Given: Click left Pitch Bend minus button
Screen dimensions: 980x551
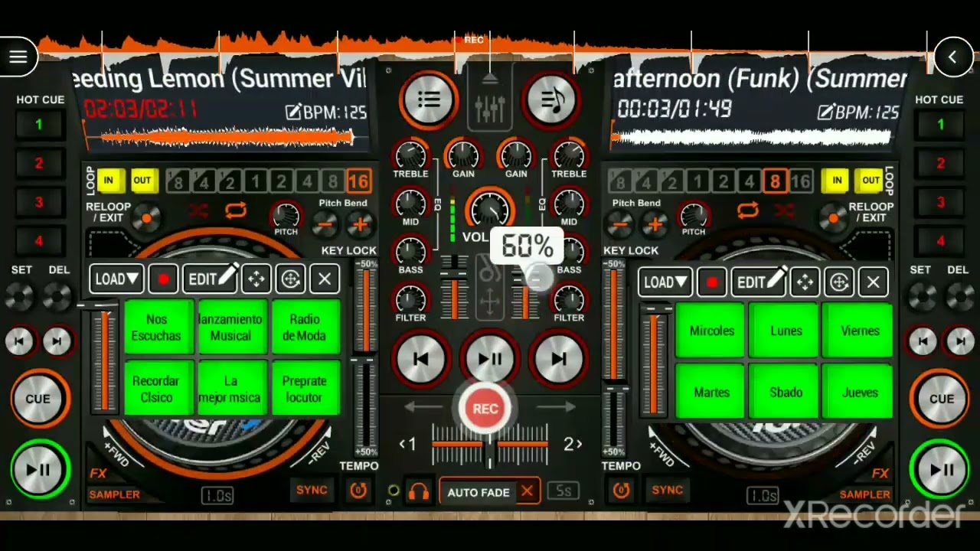Looking at the screenshot, I should coord(326,223).
